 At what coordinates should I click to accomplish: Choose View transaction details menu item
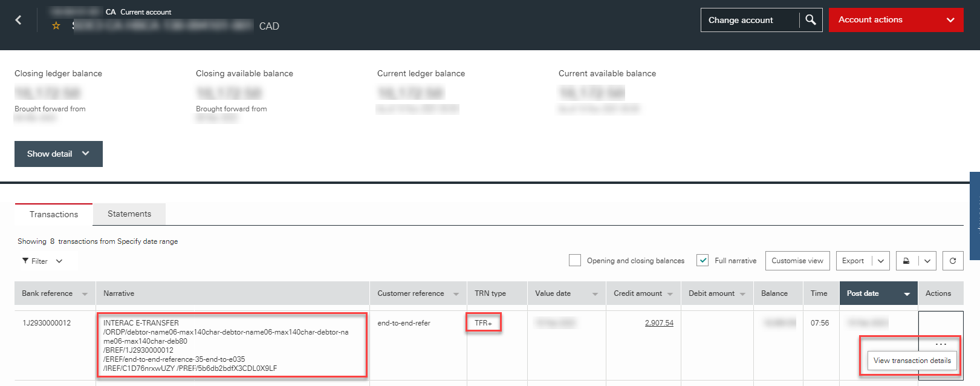point(912,361)
